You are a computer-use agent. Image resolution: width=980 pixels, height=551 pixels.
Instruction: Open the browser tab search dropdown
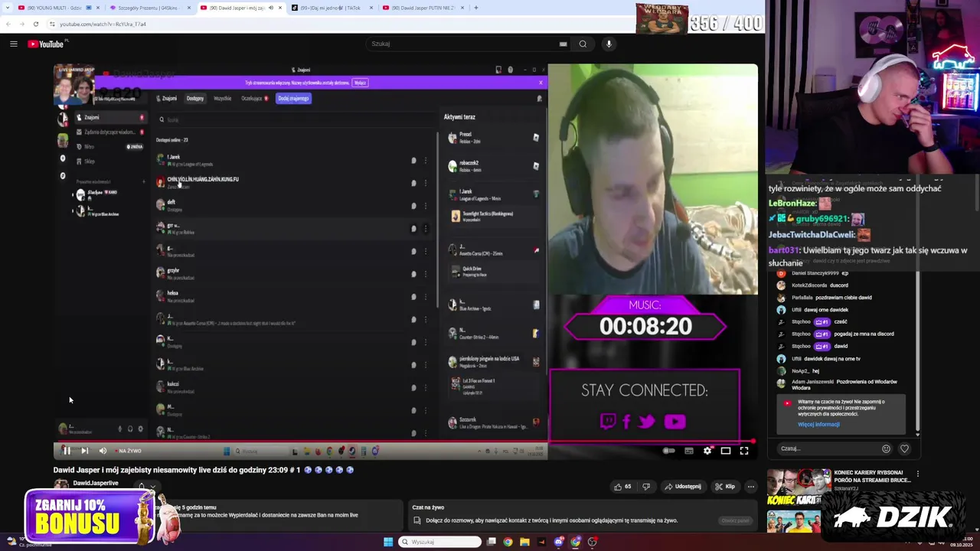click(x=7, y=8)
